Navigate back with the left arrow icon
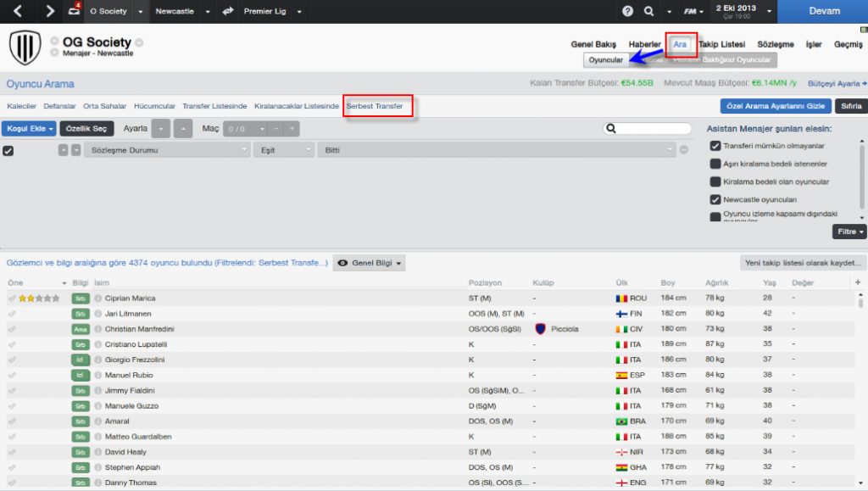 [x=17, y=11]
